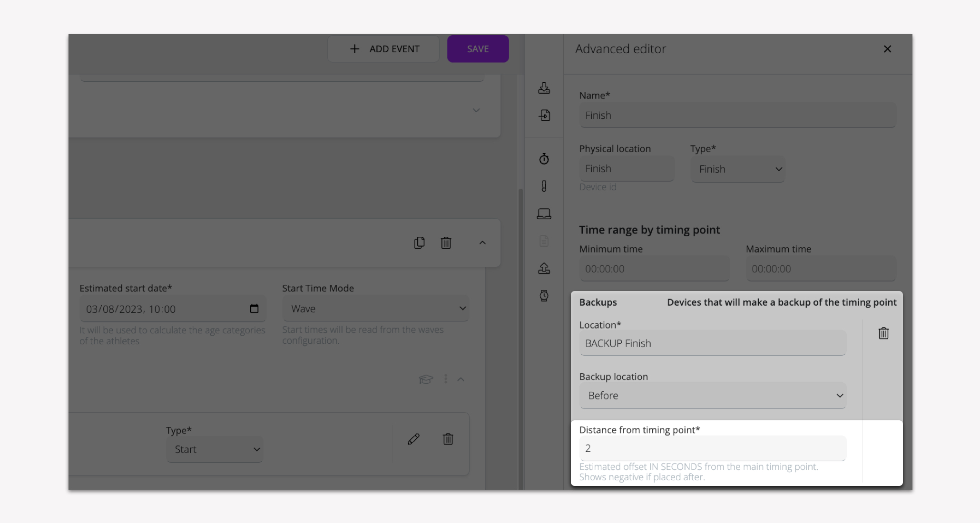Open Start Time Mode dropdown showing Wave
This screenshot has width=980, height=523.
(376, 309)
